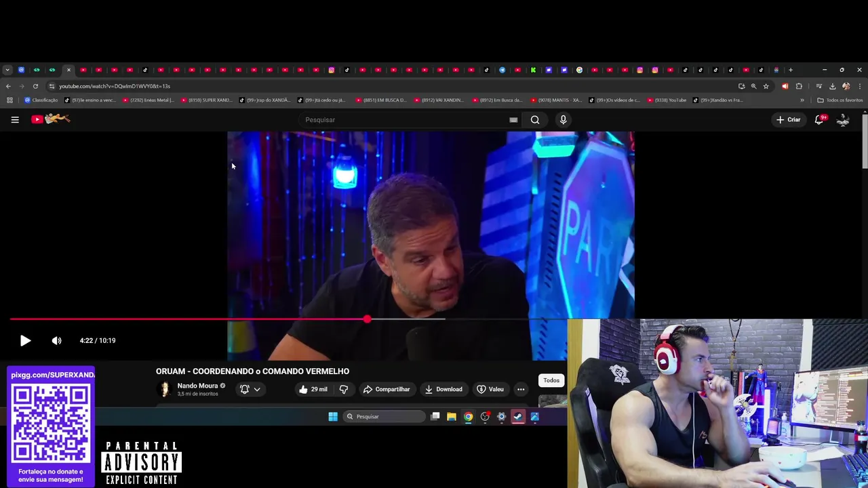Open the Chrome downloads icon
Screen dimensions: 868x488
pyautogui.click(x=832, y=86)
